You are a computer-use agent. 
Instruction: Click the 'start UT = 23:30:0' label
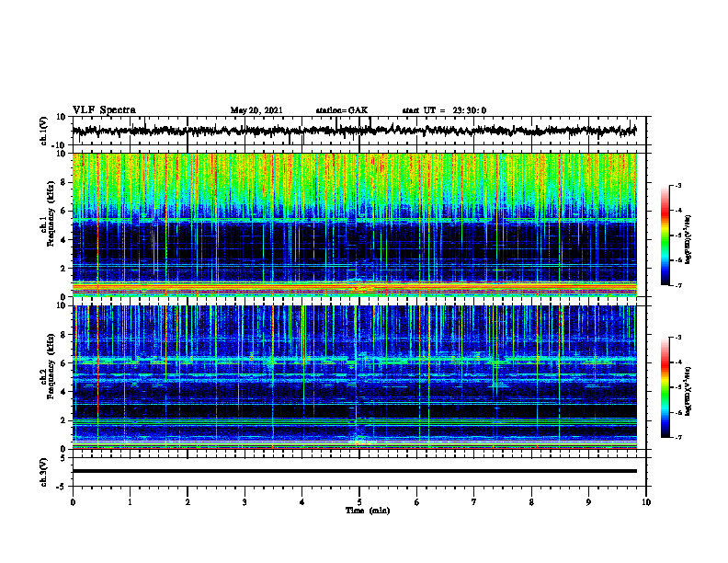coord(444,110)
